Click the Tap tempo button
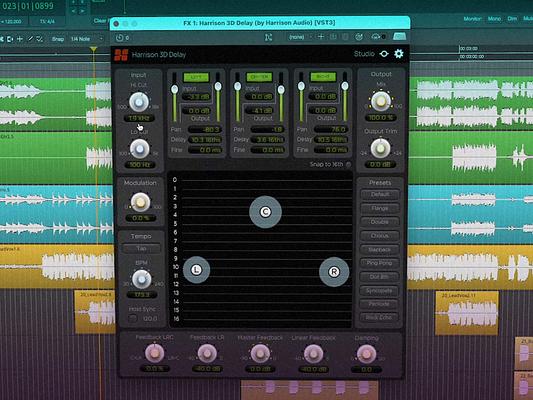This screenshot has height=400, width=533. 141,248
